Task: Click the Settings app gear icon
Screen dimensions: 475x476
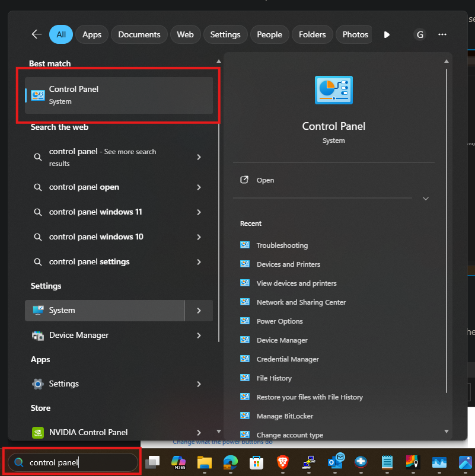Action: [38, 384]
